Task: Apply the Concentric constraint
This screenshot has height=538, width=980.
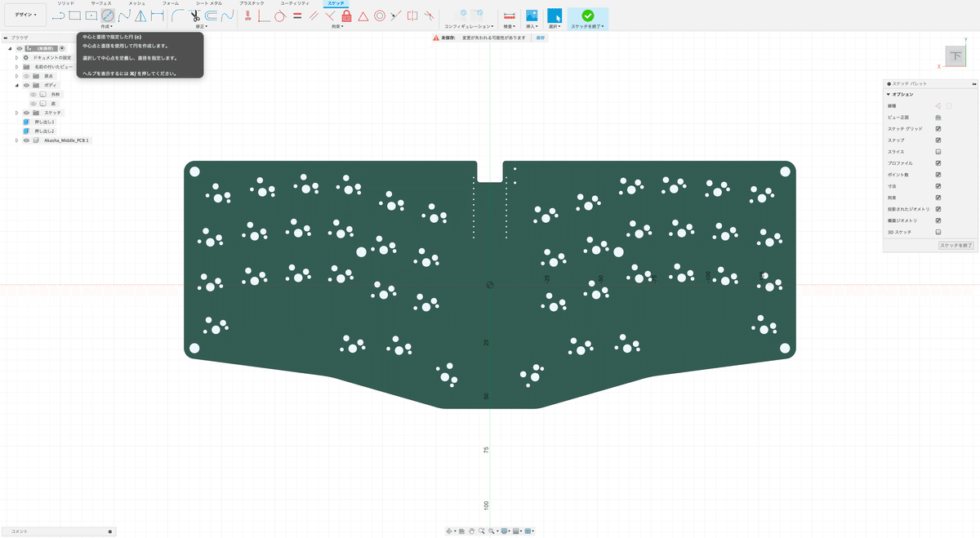Action: tap(380, 15)
